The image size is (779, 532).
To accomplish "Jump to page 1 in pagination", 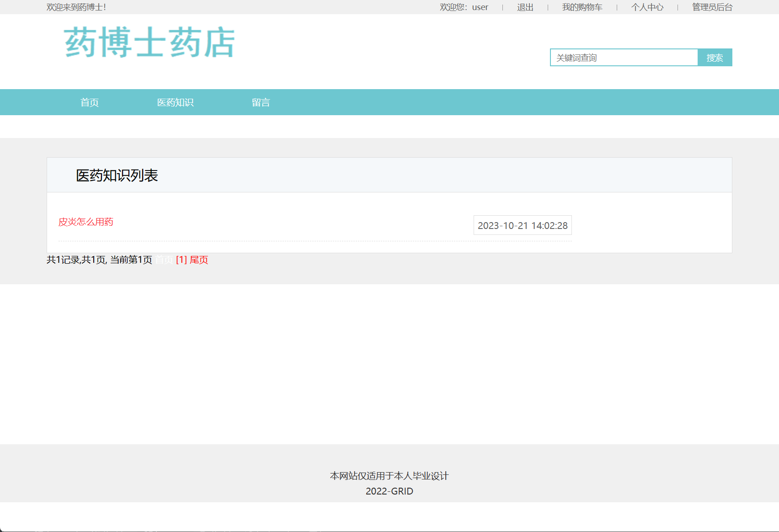I will point(181,260).
